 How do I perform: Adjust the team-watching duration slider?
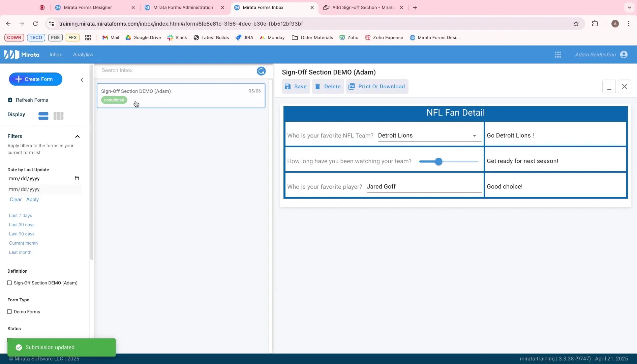tap(438, 161)
